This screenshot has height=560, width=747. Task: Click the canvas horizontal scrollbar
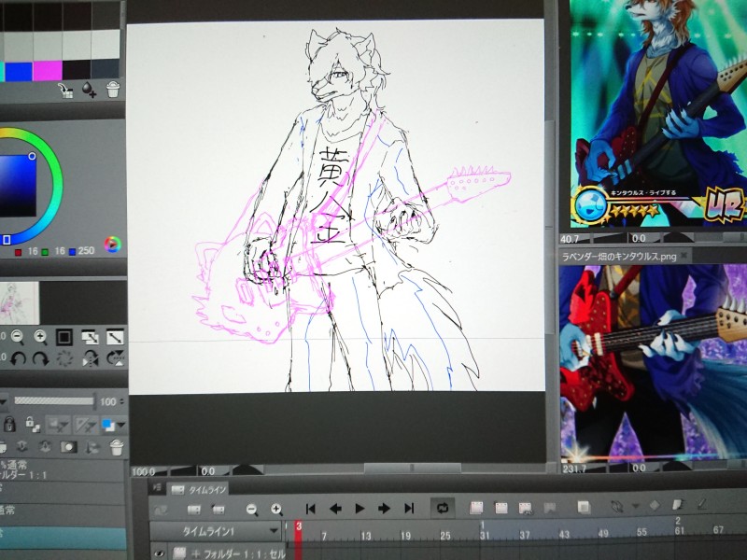point(413,468)
